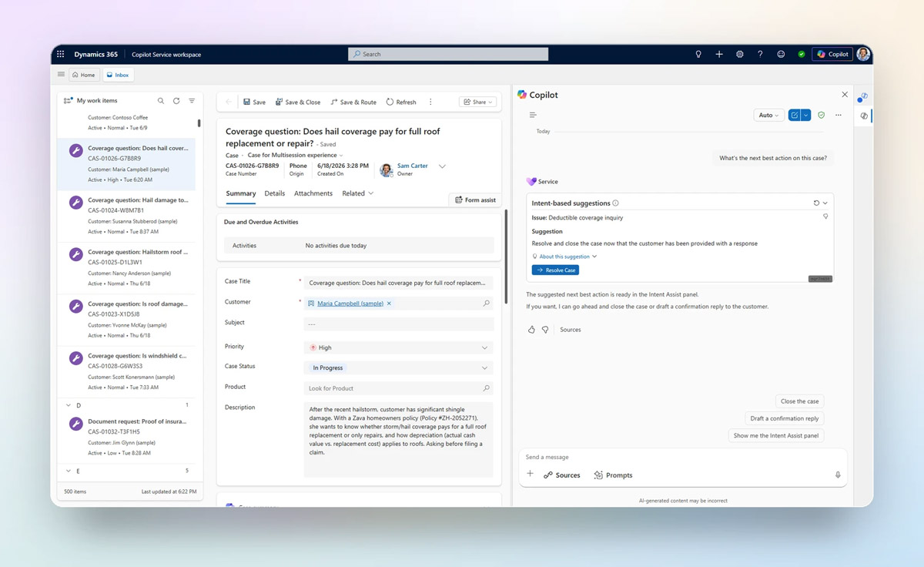Expand About this suggestion
This screenshot has width=924, height=567.
click(564, 257)
